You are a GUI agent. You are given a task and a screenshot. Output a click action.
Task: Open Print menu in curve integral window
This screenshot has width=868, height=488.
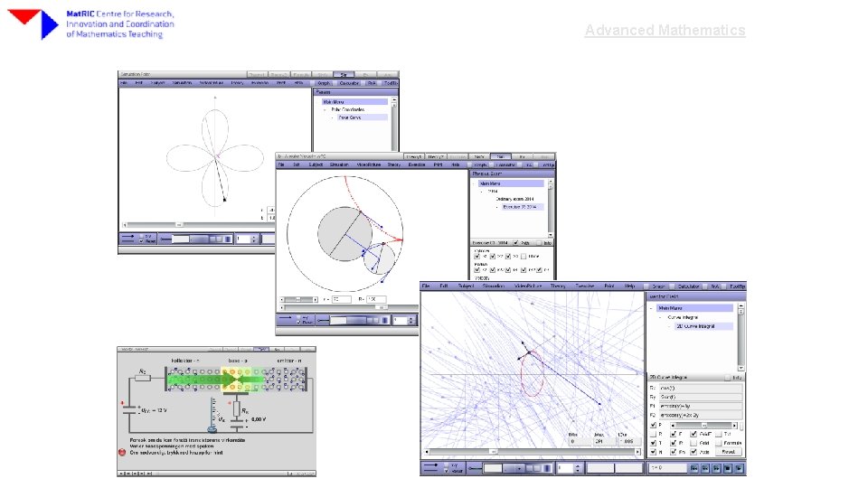609,286
